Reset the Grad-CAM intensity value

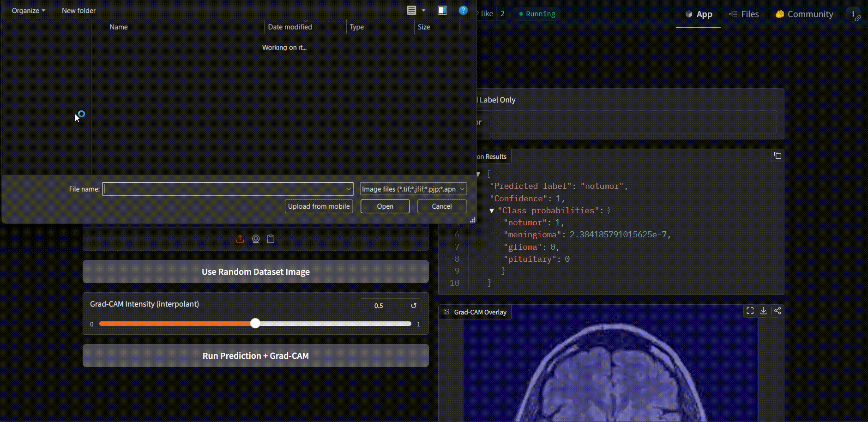point(413,305)
